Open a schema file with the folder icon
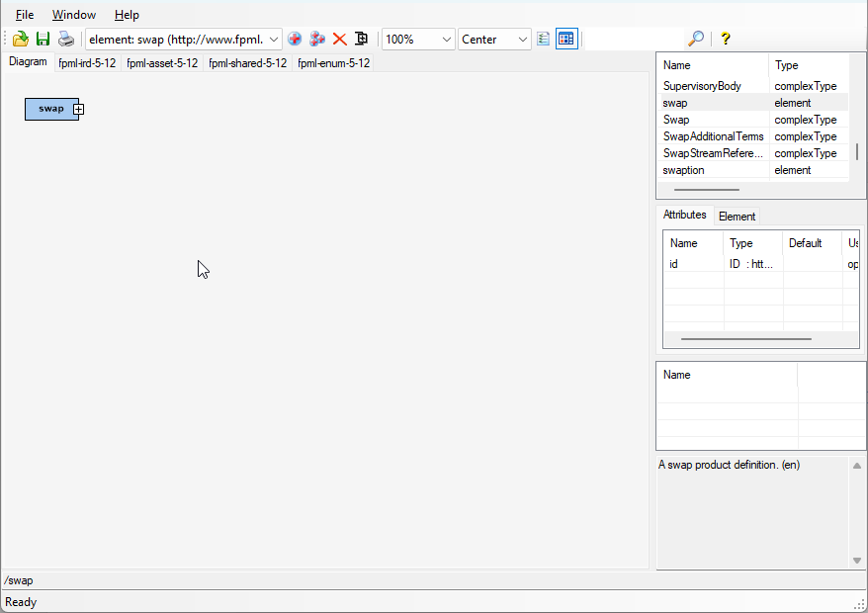 [x=20, y=39]
